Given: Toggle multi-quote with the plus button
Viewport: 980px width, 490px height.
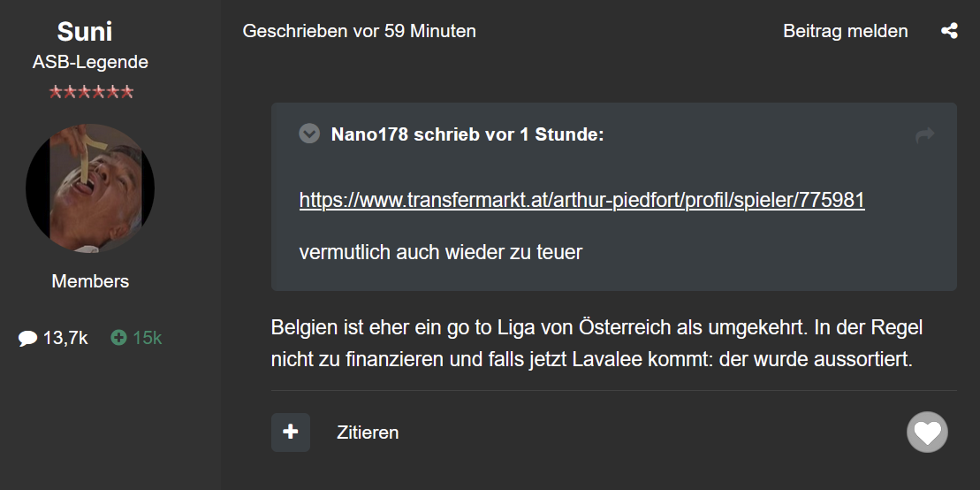Looking at the screenshot, I should coord(291,433).
